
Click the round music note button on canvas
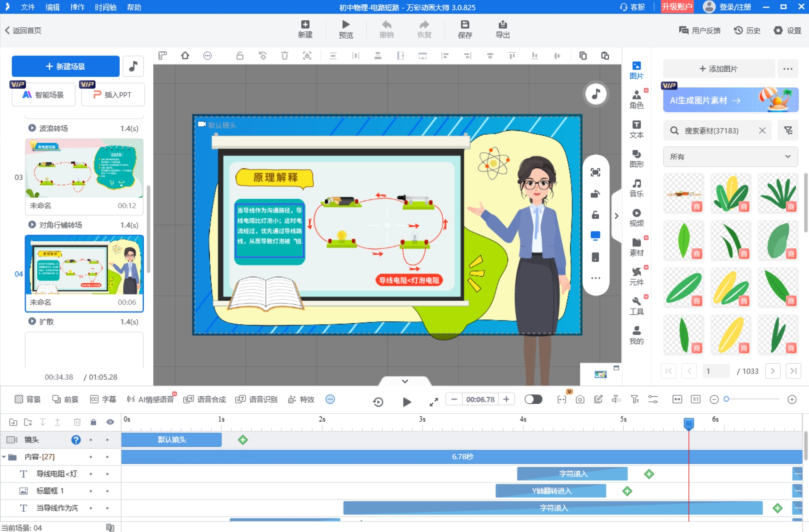click(x=596, y=94)
